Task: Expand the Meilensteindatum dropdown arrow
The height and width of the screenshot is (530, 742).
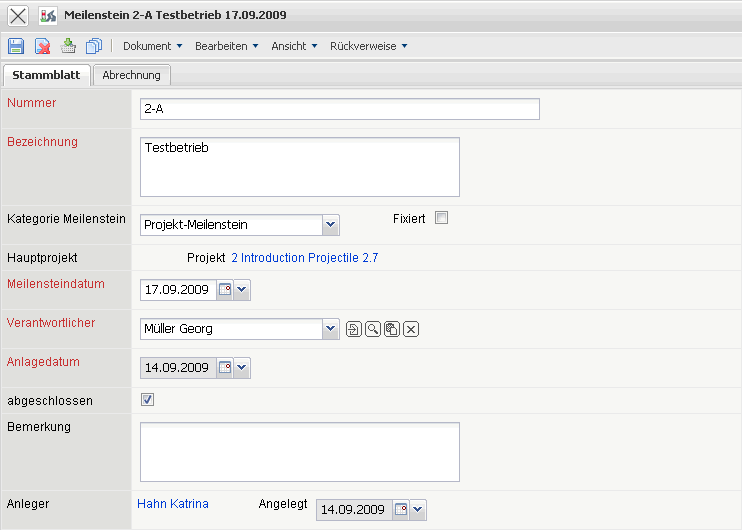Action: pyautogui.click(x=242, y=290)
